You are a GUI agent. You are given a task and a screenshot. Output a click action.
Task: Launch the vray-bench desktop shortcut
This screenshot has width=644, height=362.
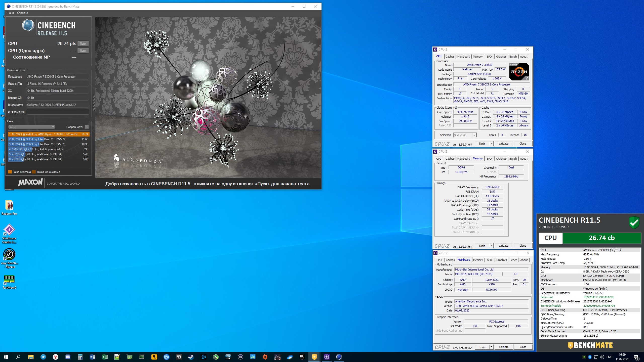pos(9,258)
